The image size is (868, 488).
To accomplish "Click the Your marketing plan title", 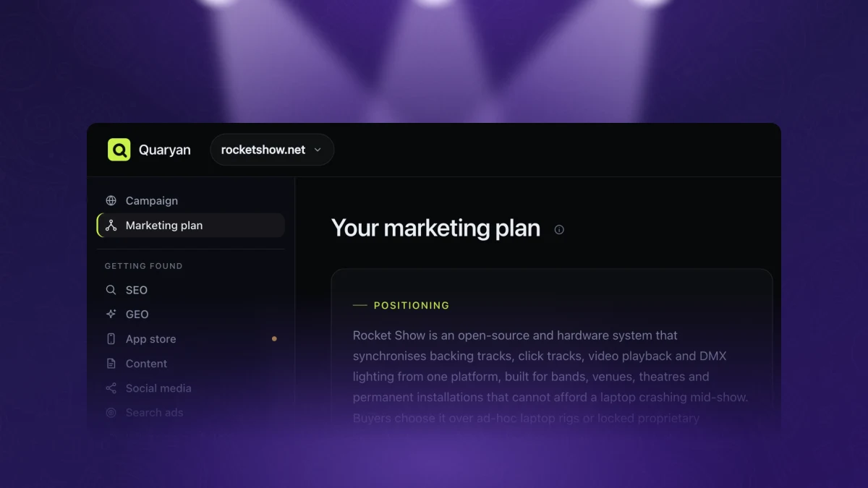I will pos(435,228).
